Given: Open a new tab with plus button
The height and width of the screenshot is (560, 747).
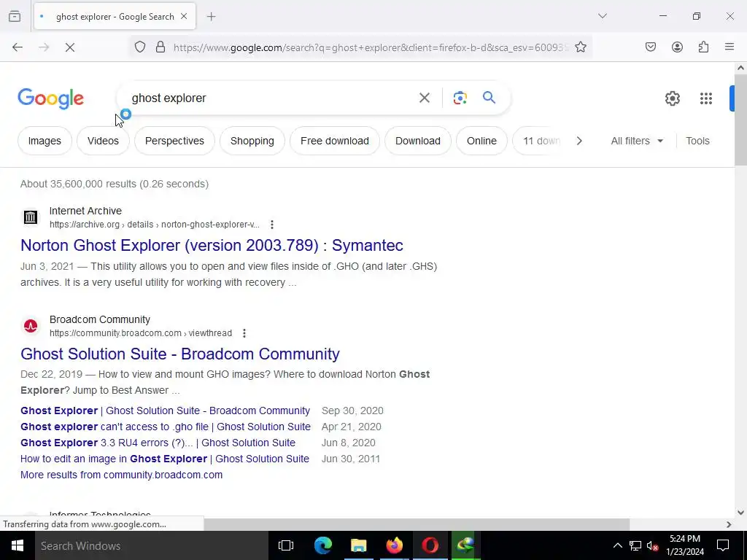Looking at the screenshot, I should (211, 17).
